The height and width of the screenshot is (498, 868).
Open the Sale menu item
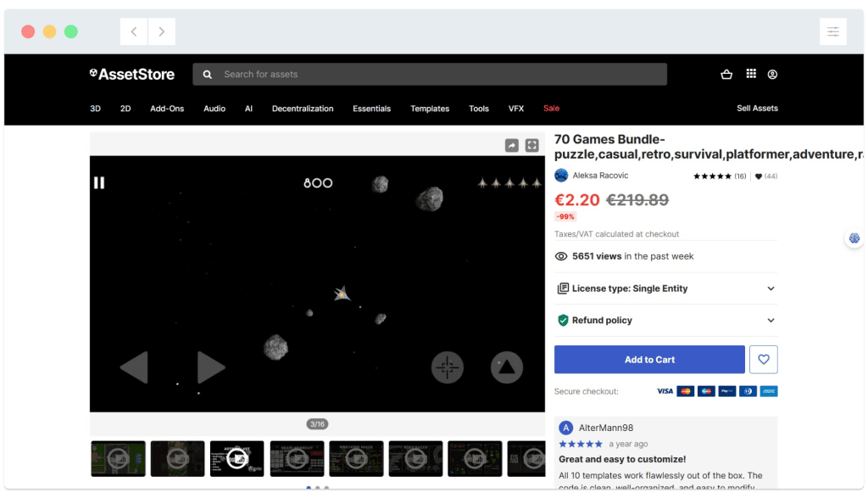551,108
